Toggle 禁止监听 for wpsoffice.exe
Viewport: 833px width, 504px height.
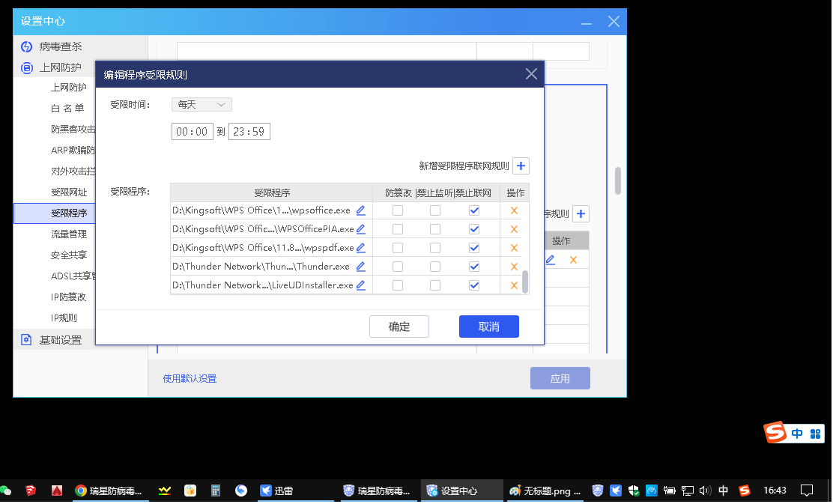click(x=435, y=211)
